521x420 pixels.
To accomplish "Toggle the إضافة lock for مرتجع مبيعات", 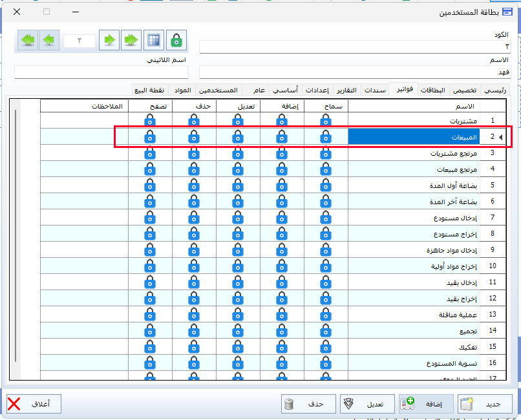I will 282,169.
